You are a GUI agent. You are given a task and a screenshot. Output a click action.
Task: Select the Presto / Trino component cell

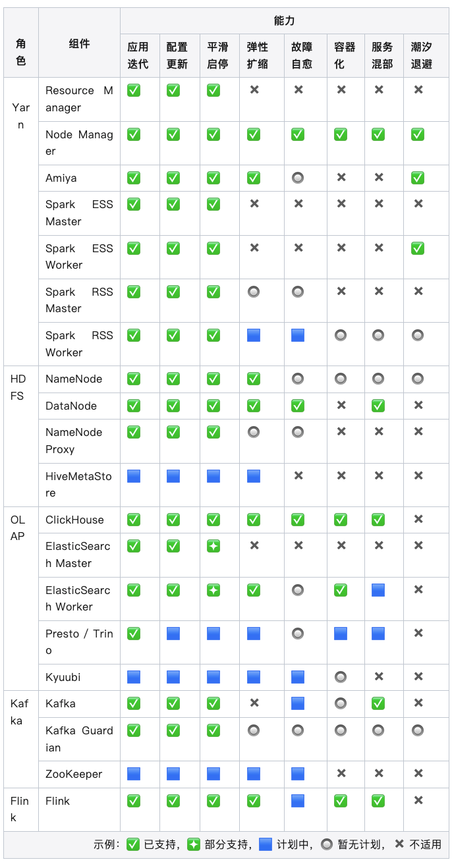pos(79,642)
